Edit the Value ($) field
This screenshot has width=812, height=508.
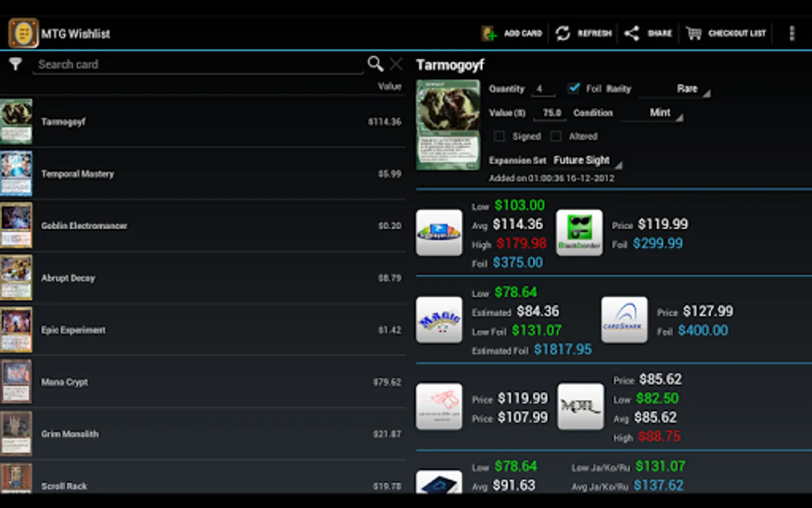point(550,113)
